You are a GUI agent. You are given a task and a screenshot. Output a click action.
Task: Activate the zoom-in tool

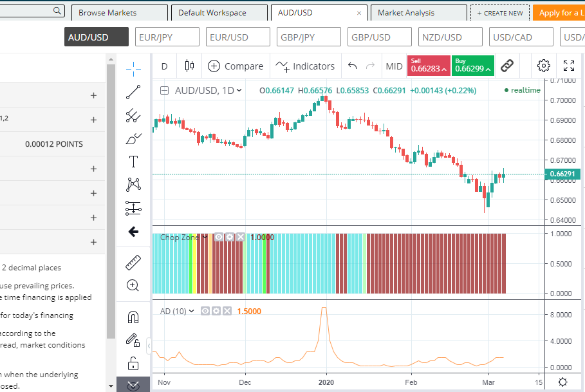(x=133, y=285)
